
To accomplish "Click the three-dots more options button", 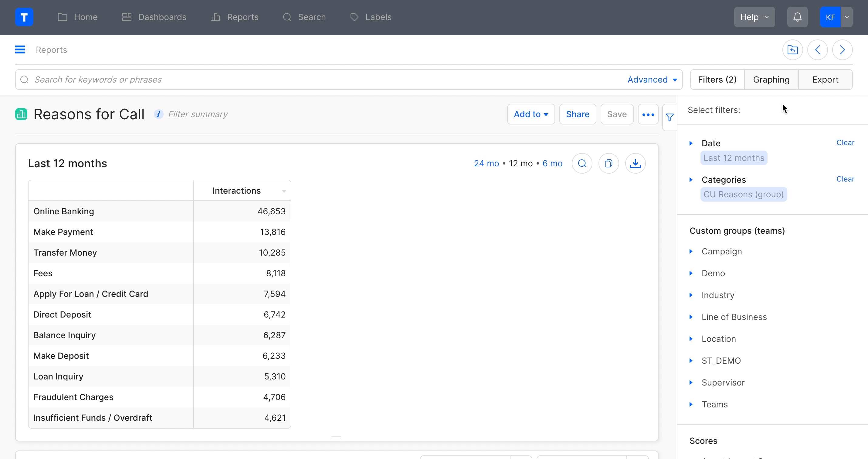I will pos(648,114).
